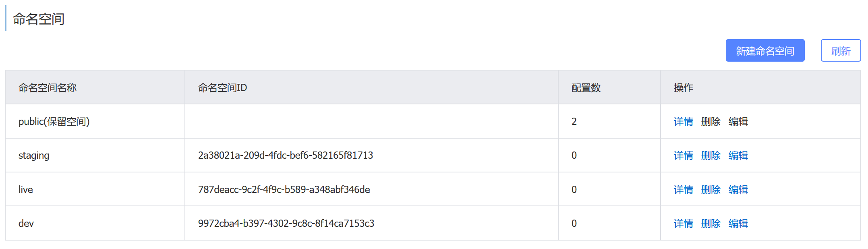Screen dimensions: 868x249
Task: Open 详情 for live namespace
Action: 684,189
